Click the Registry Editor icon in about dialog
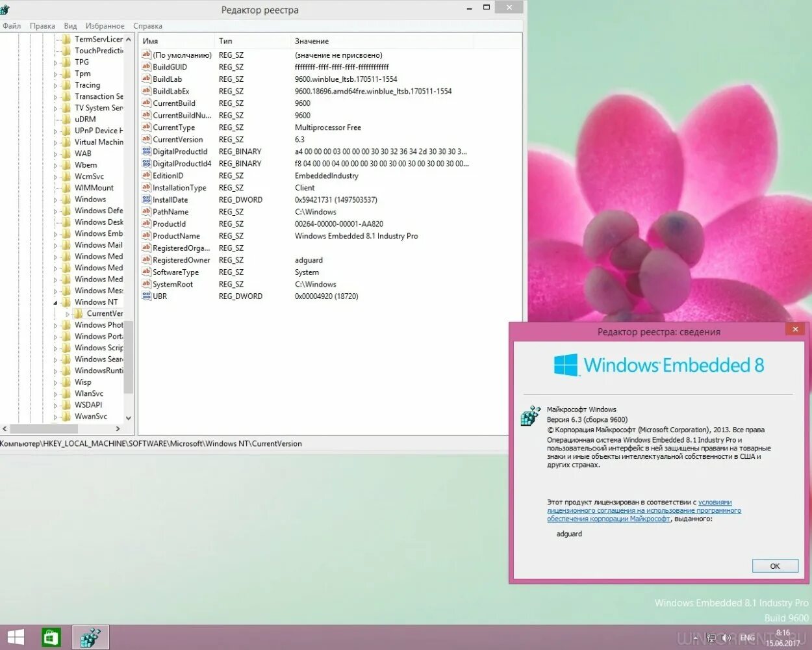Image resolution: width=812 pixels, height=650 pixels. coord(531,415)
